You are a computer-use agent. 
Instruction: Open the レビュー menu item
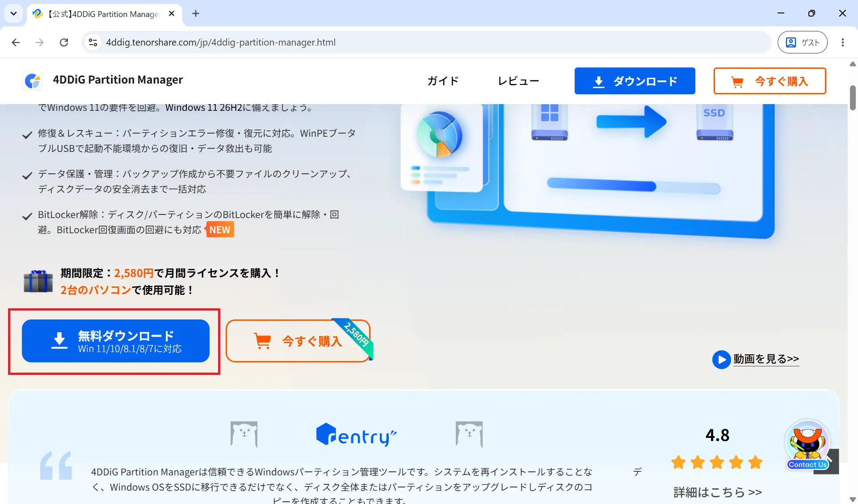tap(518, 81)
